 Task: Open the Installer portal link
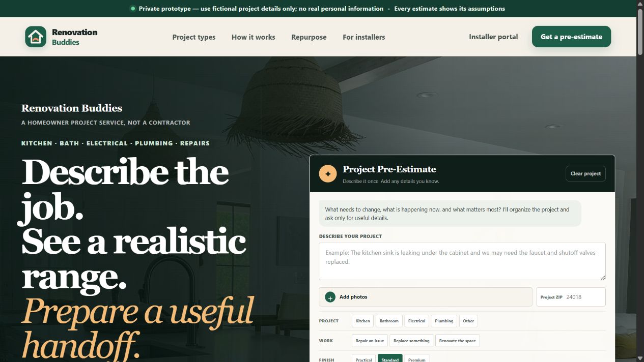pyautogui.click(x=493, y=37)
